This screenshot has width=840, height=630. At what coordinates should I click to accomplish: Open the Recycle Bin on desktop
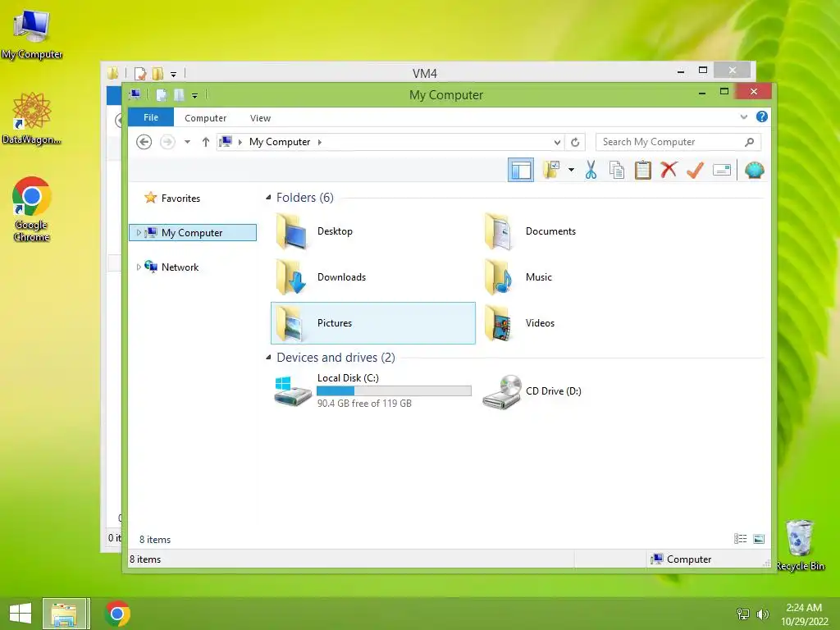[800, 546]
